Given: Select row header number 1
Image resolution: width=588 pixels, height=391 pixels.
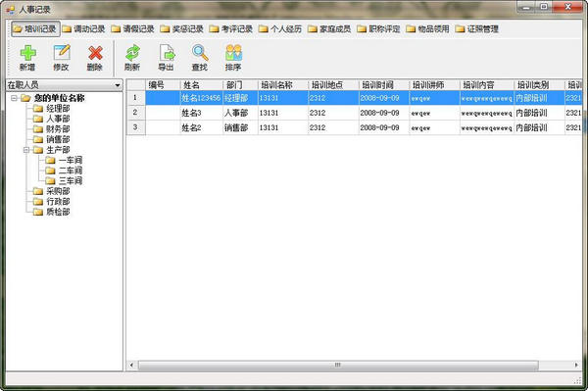Looking at the screenshot, I should (136, 98).
